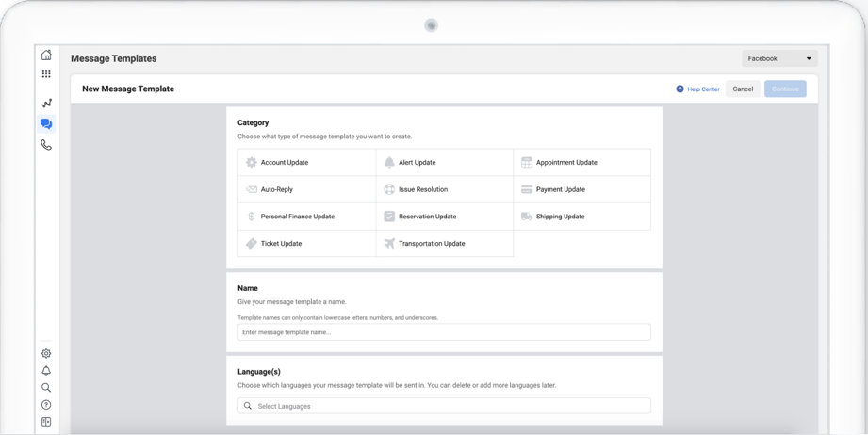Screen dimensions: 868x435
Task: Choose the Account Update category
Action: point(307,163)
